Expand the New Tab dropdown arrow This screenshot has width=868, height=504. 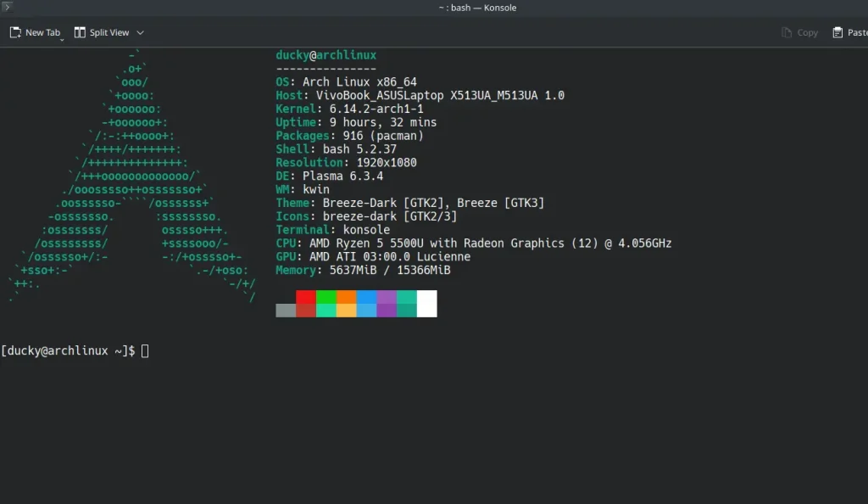(x=62, y=39)
